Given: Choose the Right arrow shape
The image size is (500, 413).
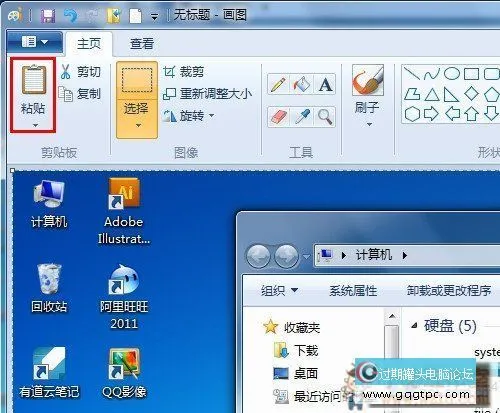Looking at the screenshot, I should (x=431, y=114).
